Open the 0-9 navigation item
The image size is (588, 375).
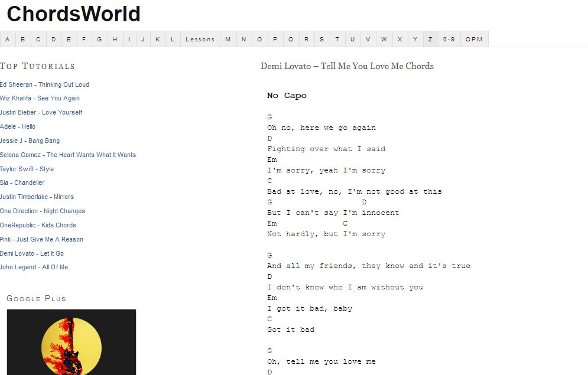coord(449,39)
